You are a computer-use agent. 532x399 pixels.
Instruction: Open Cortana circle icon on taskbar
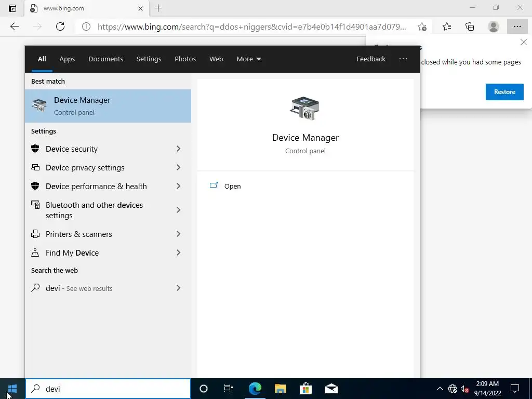(203, 389)
